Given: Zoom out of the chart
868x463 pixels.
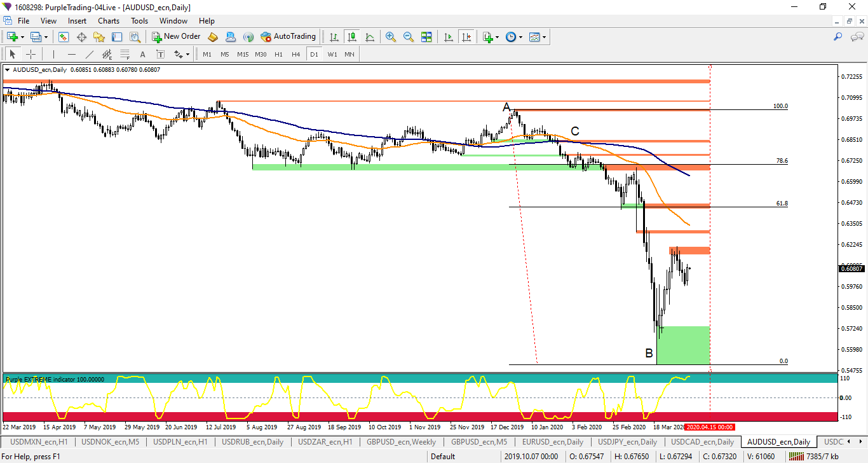Looking at the screenshot, I should (408, 37).
